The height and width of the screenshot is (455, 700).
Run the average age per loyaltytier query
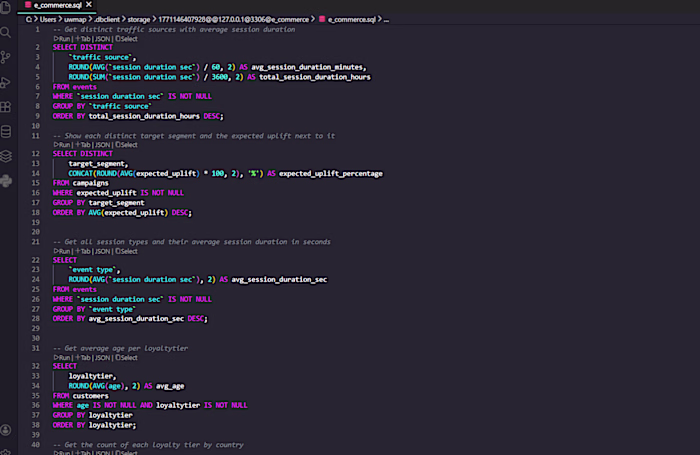point(62,358)
